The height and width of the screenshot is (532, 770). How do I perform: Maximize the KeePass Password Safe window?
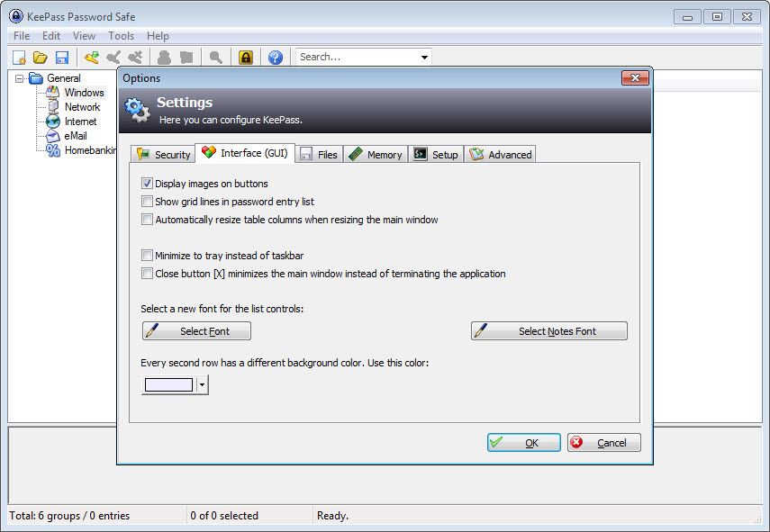pyautogui.click(x=717, y=17)
